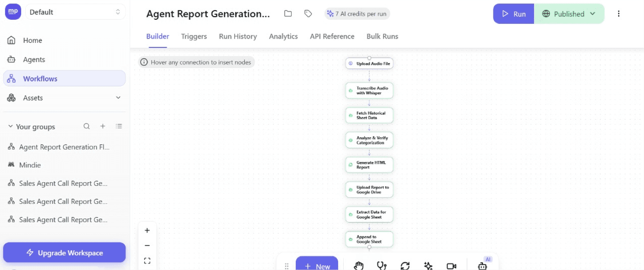Open the Published status dropdown
The image size is (644, 270).
coord(569,14)
